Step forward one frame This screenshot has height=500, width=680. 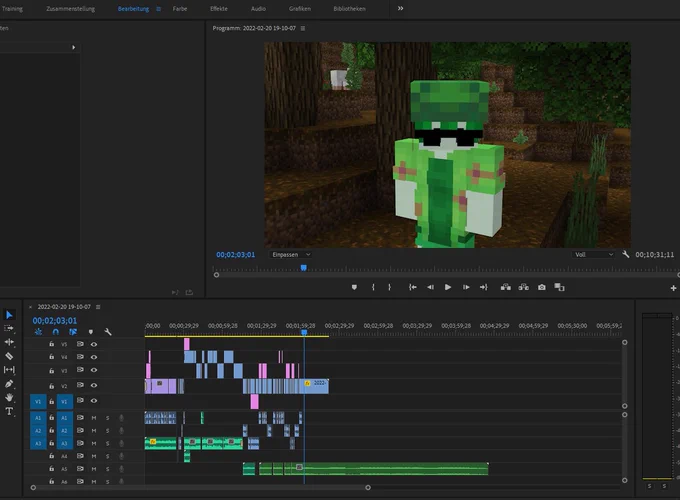(466, 287)
